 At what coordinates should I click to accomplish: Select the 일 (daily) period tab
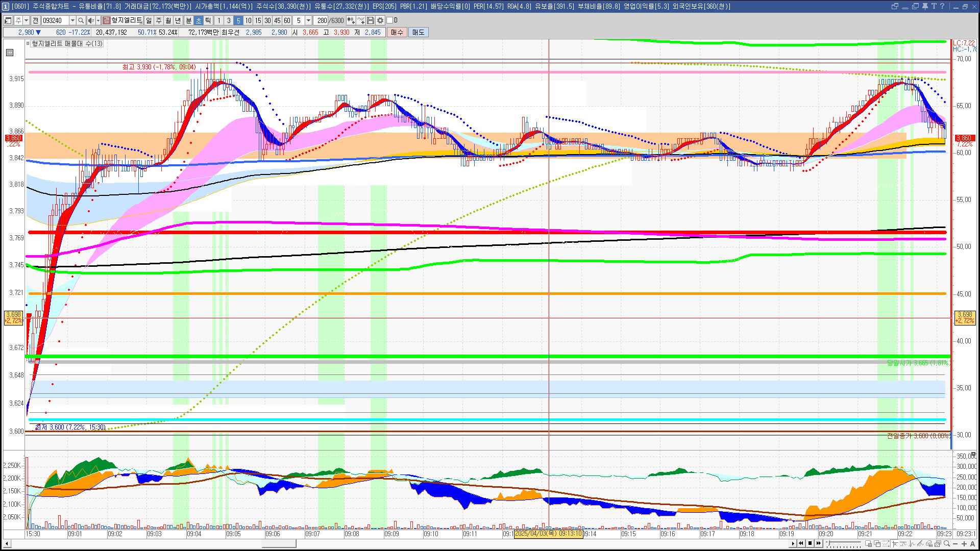(149, 20)
